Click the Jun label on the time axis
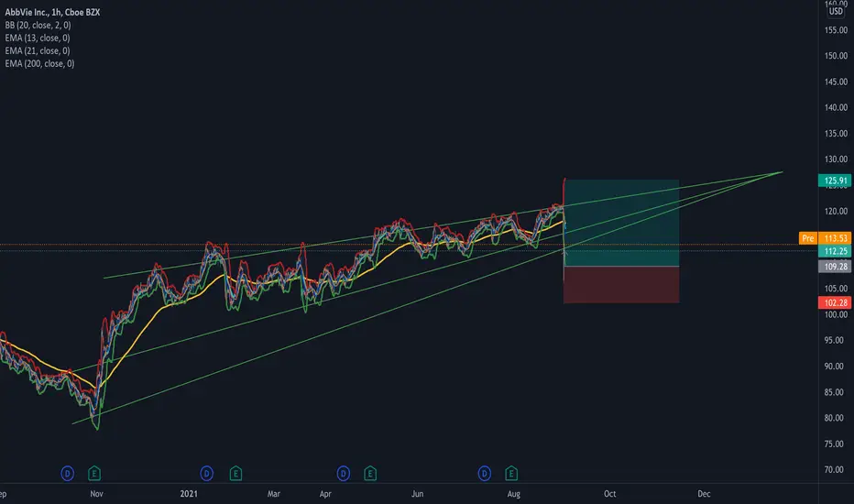 [x=417, y=494]
